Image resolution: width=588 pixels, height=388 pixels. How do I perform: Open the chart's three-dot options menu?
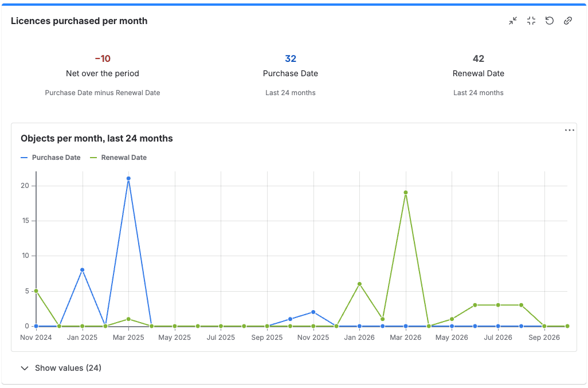pos(569,130)
